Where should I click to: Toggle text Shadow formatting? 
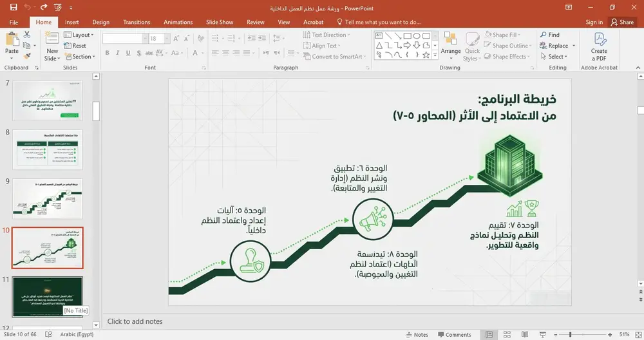[139, 53]
